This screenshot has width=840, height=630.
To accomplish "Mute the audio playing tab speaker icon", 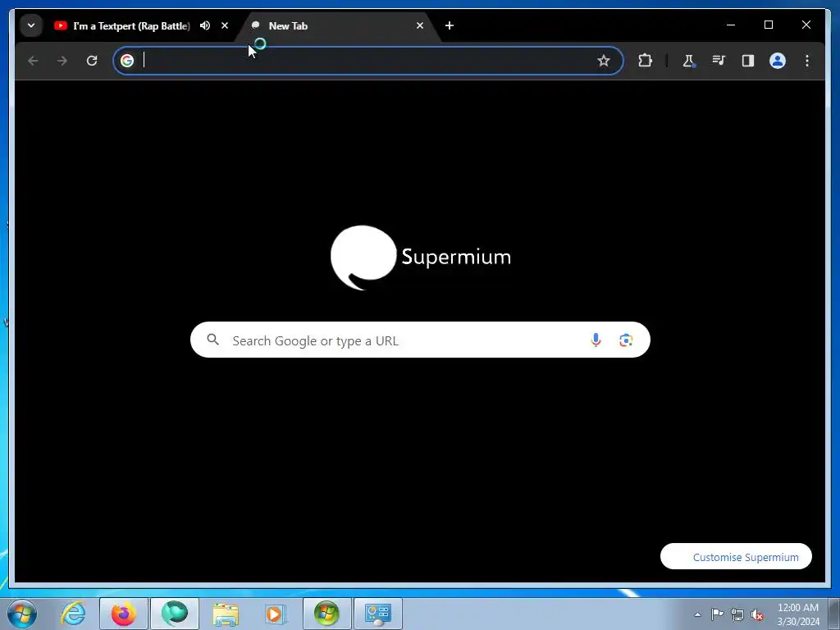I will (204, 25).
